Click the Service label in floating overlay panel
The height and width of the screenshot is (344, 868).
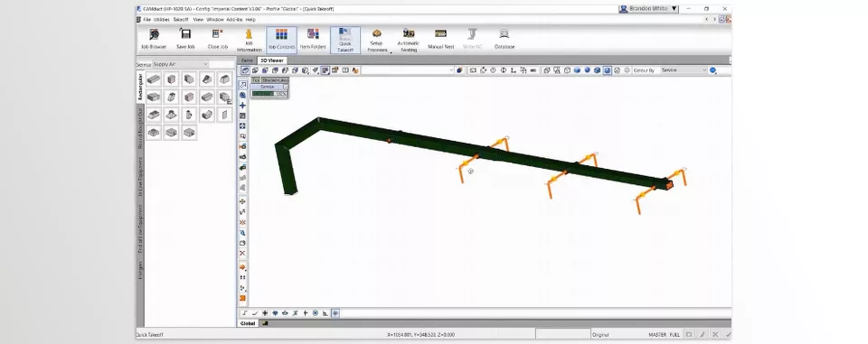point(268,87)
